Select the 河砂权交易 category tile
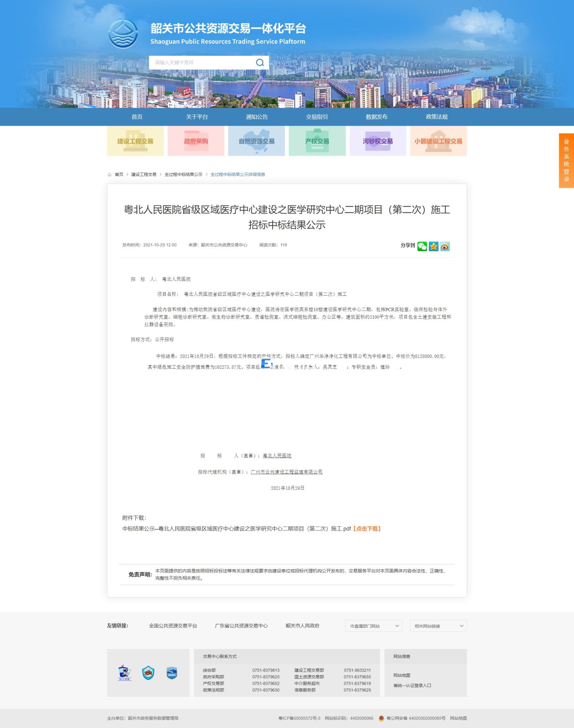The width and height of the screenshot is (574, 728). click(x=378, y=141)
